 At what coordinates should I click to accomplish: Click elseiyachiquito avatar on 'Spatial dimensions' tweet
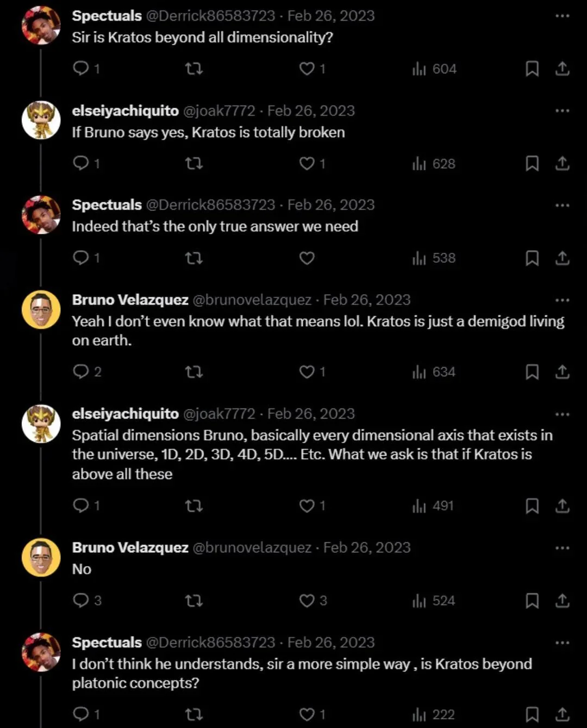(41, 424)
